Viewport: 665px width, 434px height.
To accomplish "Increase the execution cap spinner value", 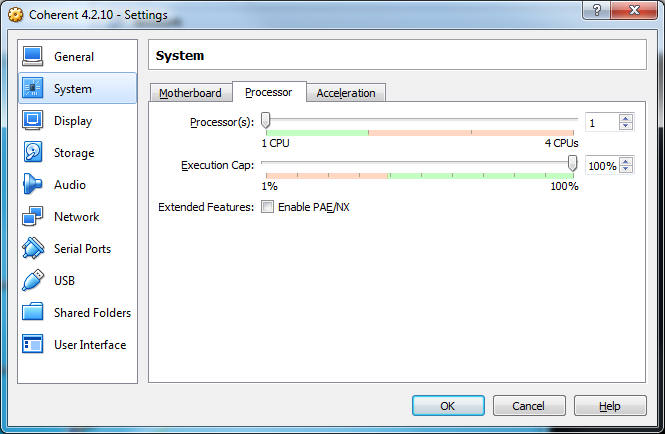I will pyautogui.click(x=626, y=162).
